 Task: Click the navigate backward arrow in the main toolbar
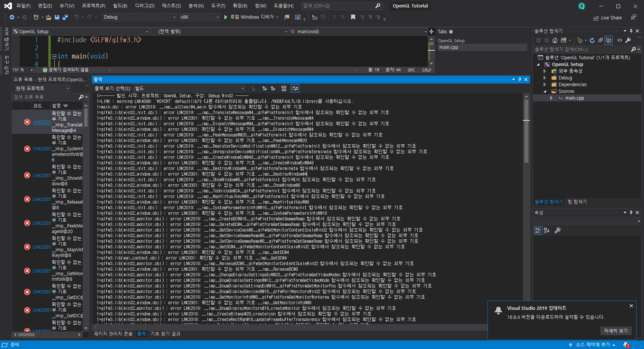tap(12, 17)
